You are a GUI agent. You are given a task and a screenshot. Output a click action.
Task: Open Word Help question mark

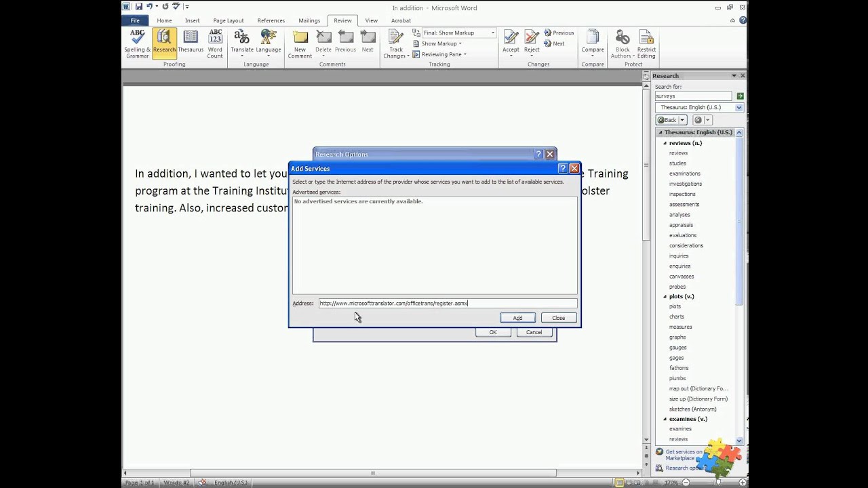tap(742, 20)
